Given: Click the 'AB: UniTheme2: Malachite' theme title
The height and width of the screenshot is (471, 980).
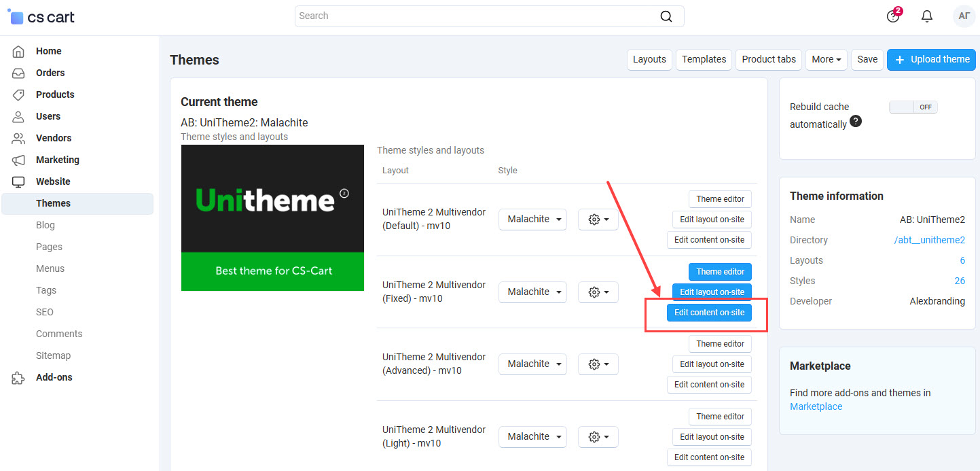Looking at the screenshot, I should tap(244, 123).
